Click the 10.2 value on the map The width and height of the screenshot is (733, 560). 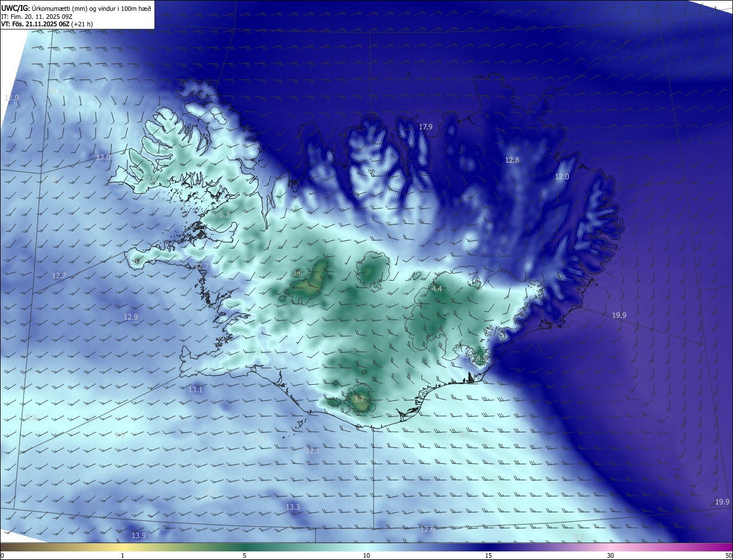55,92
